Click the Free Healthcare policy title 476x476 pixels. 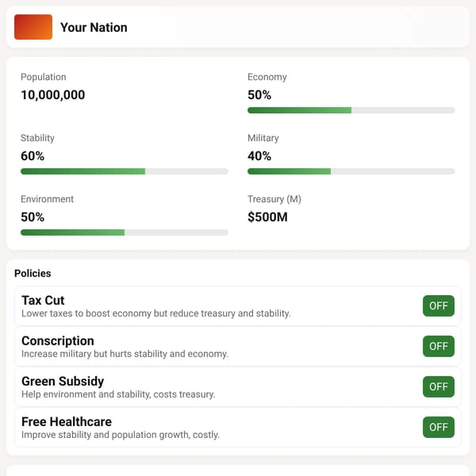67,422
